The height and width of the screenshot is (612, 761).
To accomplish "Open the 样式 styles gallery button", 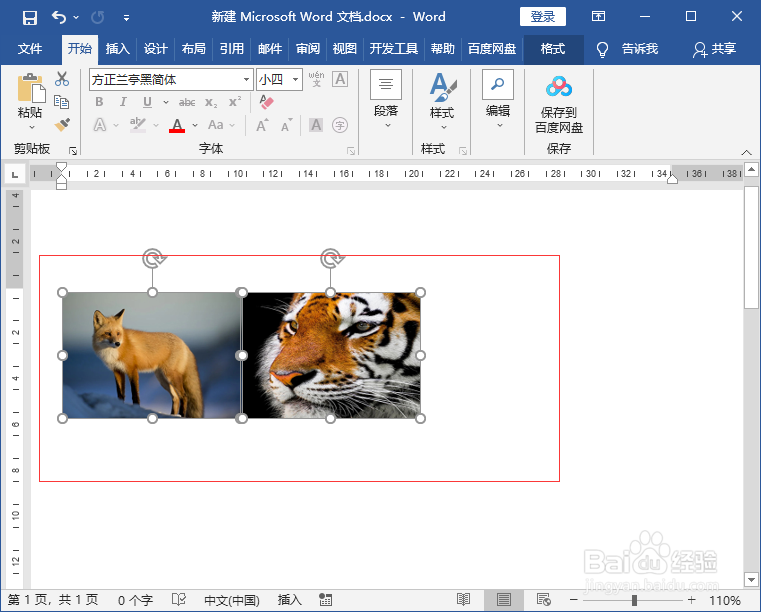I will (x=442, y=101).
